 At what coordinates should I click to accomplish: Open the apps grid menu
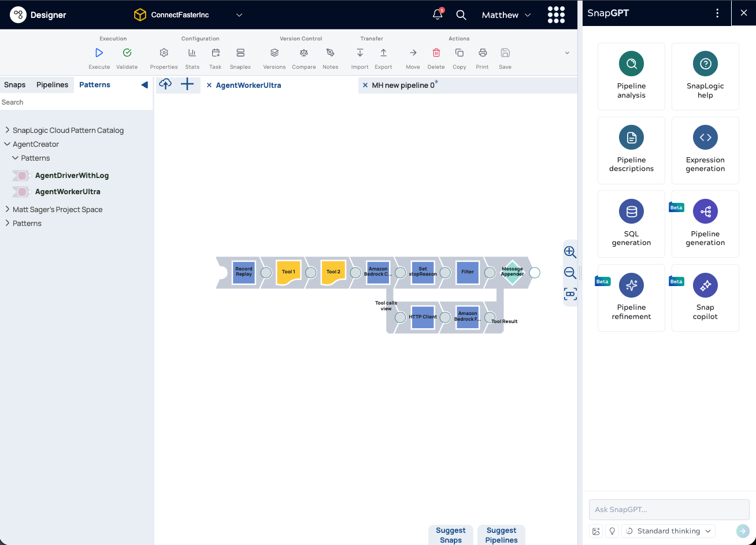pos(556,15)
